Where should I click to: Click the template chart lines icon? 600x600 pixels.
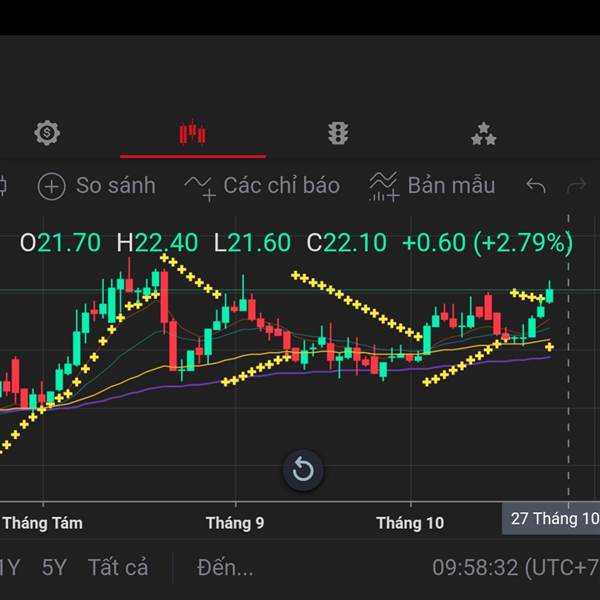384,186
